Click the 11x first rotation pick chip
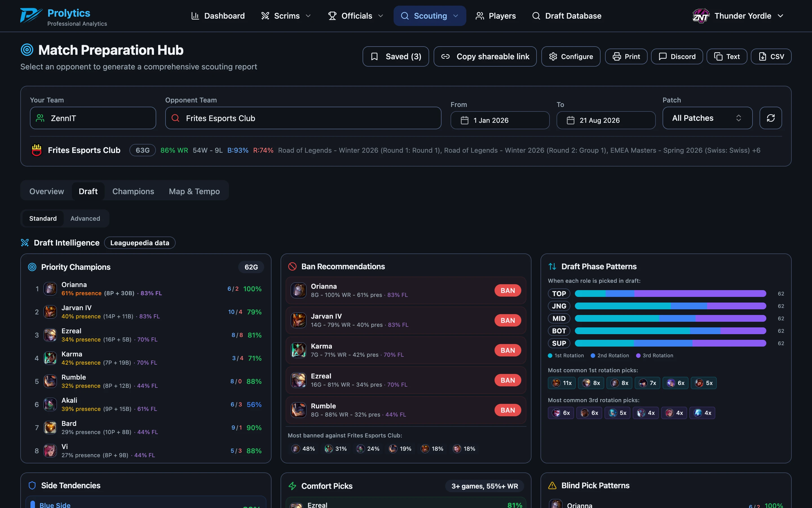This screenshot has width=812, height=508. [x=562, y=383]
